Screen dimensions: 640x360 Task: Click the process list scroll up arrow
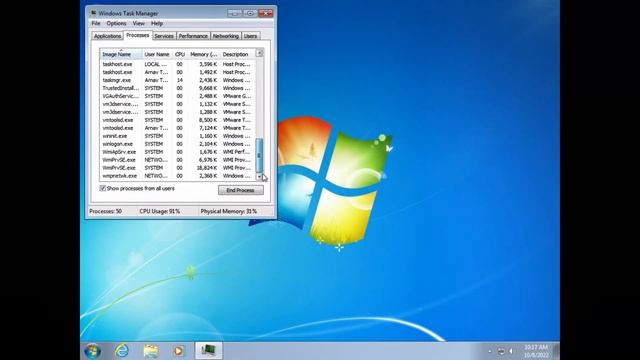tap(259, 53)
